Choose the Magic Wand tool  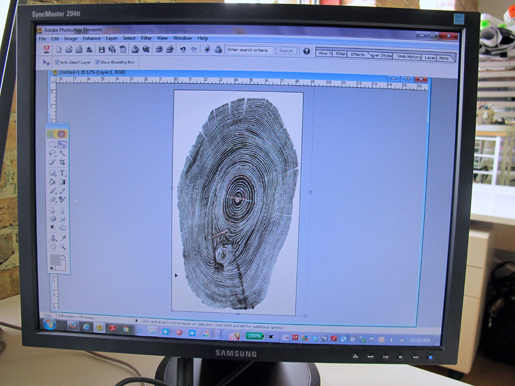coord(62,153)
